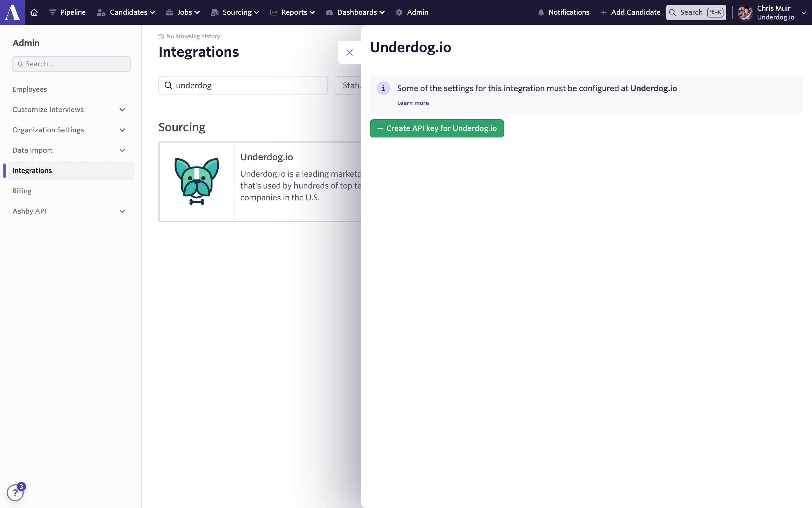812x508 pixels.
Task: Select Integrations in the sidebar
Action: point(71,171)
